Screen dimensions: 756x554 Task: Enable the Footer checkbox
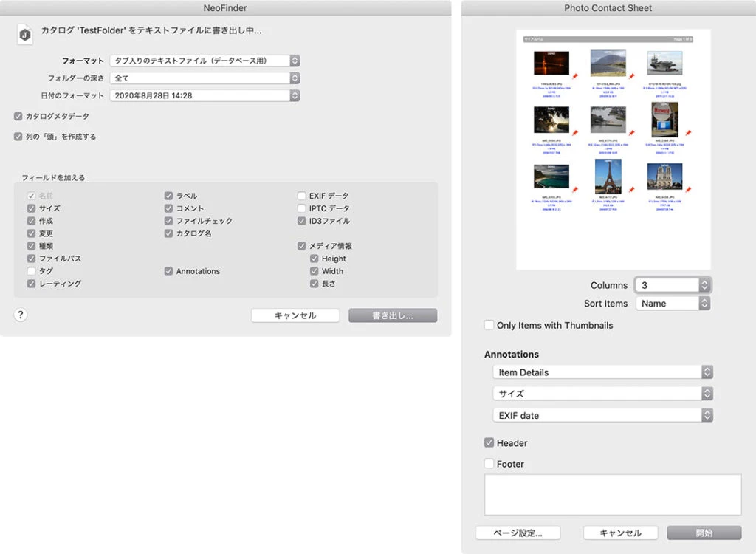click(x=489, y=463)
